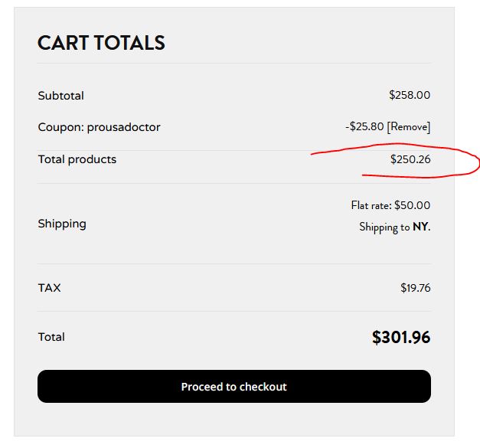480x448 pixels.
Task: Remove the prousadoctor coupon via [Remove] link
Action: pos(409,127)
